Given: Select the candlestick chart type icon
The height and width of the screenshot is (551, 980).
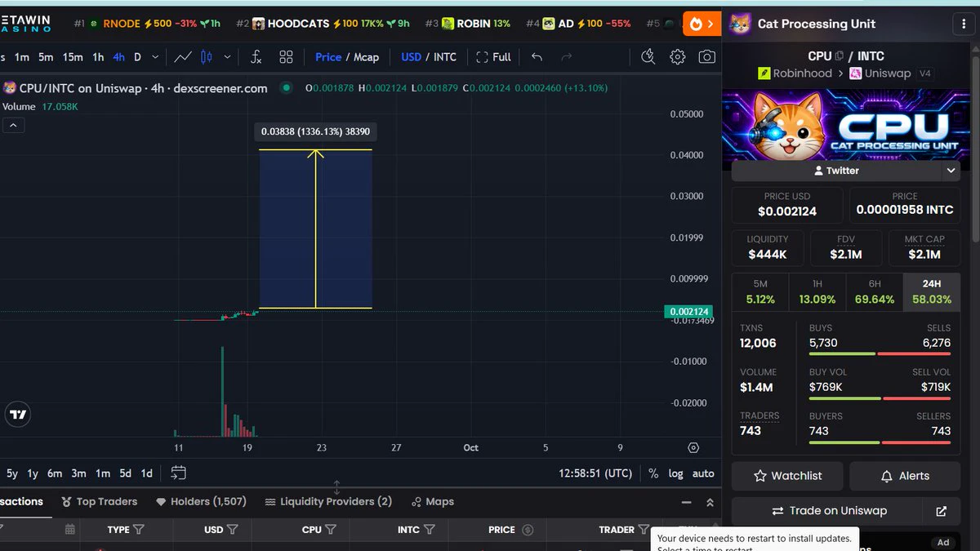Looking at the screenshot, I should click(206, 57).
